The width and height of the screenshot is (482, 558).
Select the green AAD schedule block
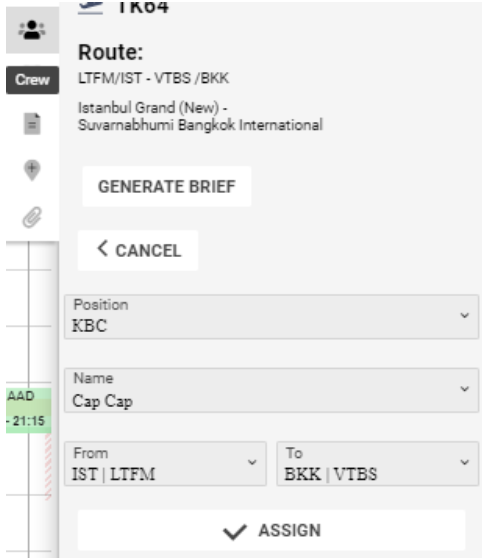29,410
